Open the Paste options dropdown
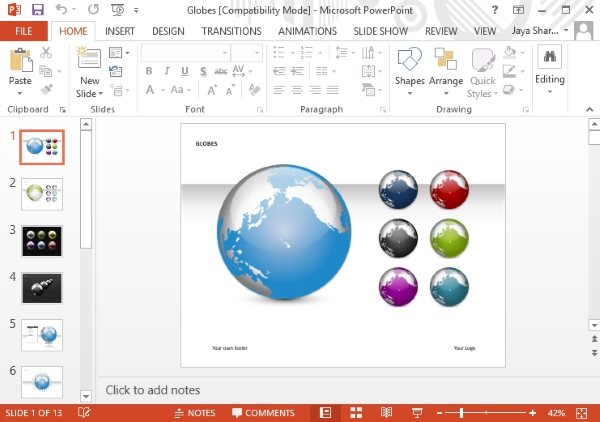The image size is (600, 422). 20,93
